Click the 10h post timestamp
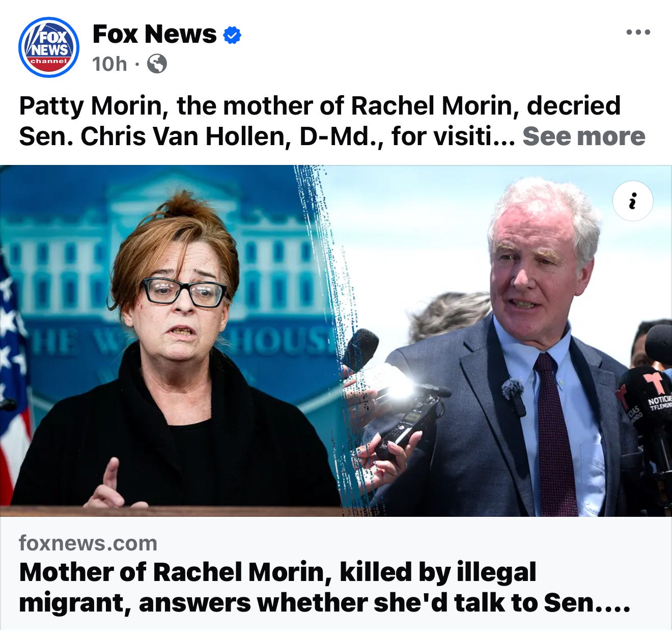The height and width of the screenshot is (637, 672). pos(109,64)
